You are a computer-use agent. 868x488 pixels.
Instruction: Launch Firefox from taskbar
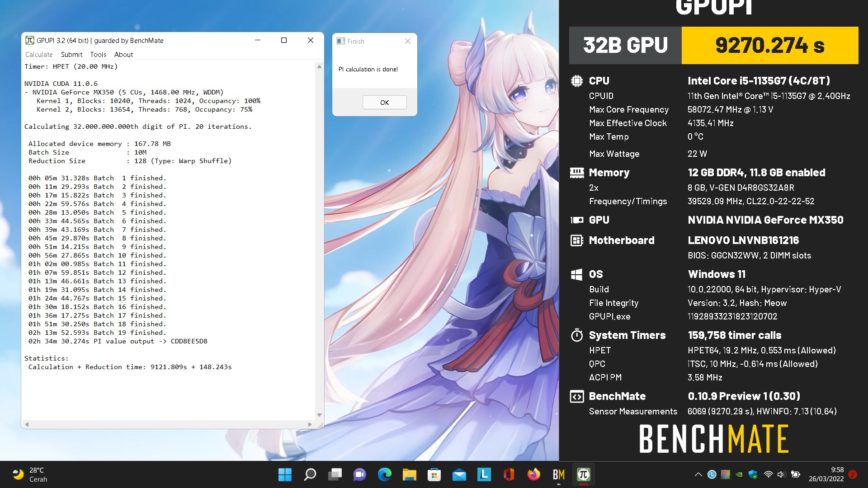point(534,474)
